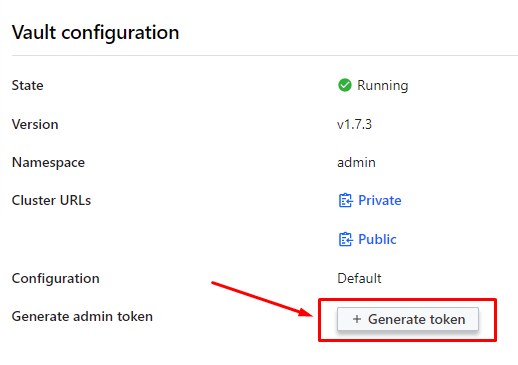The image size is (518, 365).
Task: Click the Namespace row label
Action: tap(48, 163)
